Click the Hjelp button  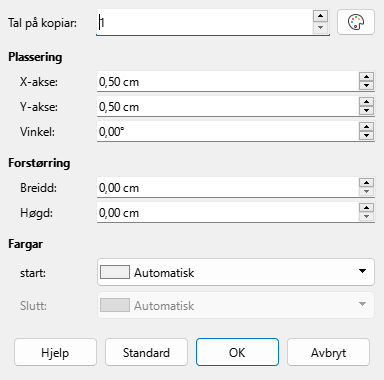pos(55,352)
